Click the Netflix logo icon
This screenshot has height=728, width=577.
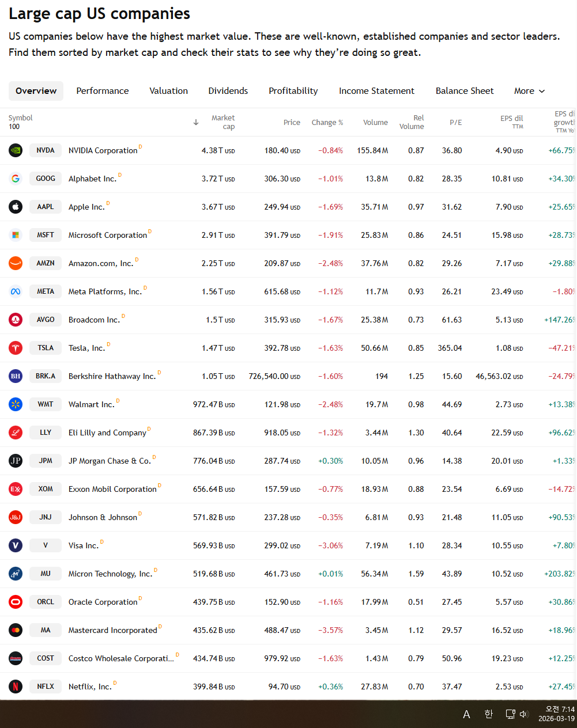click(x=16, y=687)
